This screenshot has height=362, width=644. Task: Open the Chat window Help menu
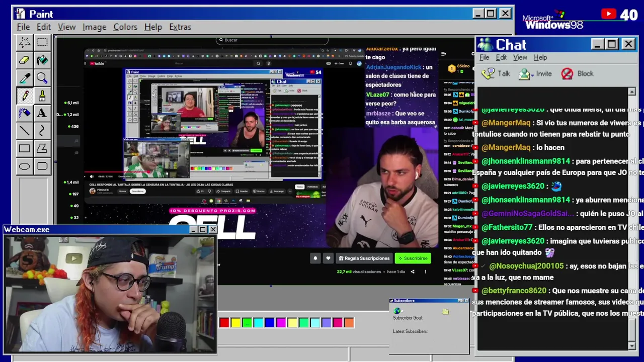click(x=540, y=57)
